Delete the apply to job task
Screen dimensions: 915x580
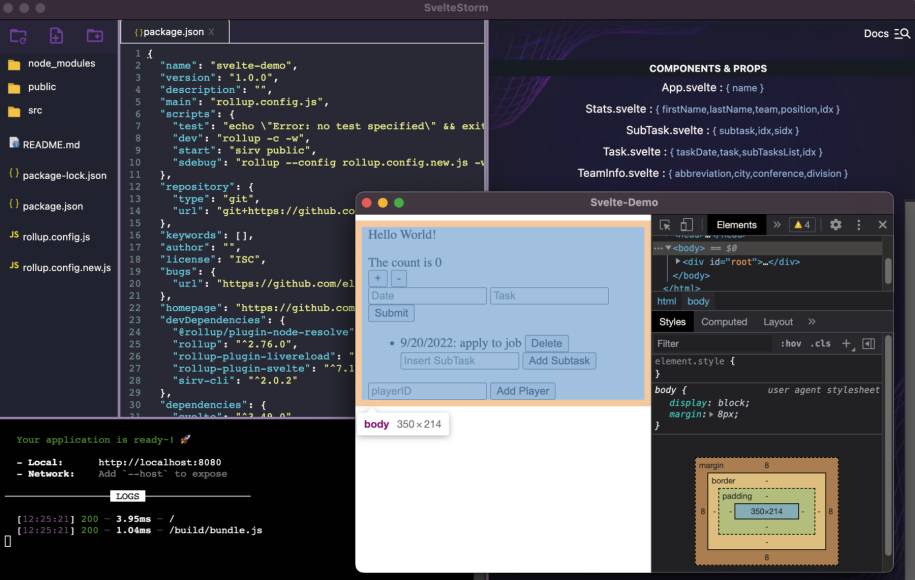tap(547, 343)
